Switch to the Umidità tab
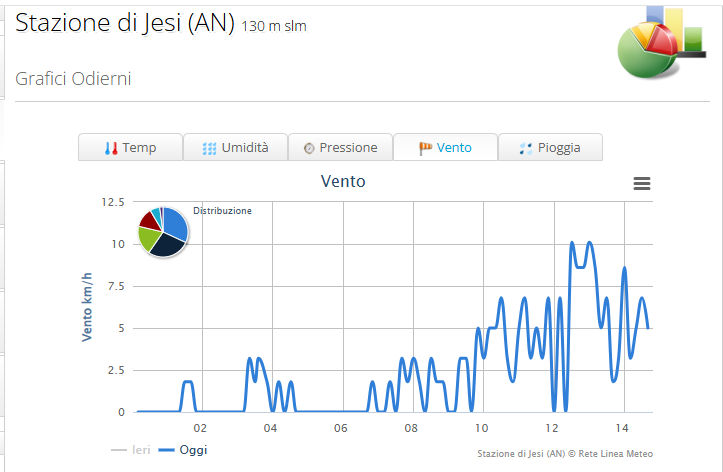The image size is (723, 472). coord(236,148)
